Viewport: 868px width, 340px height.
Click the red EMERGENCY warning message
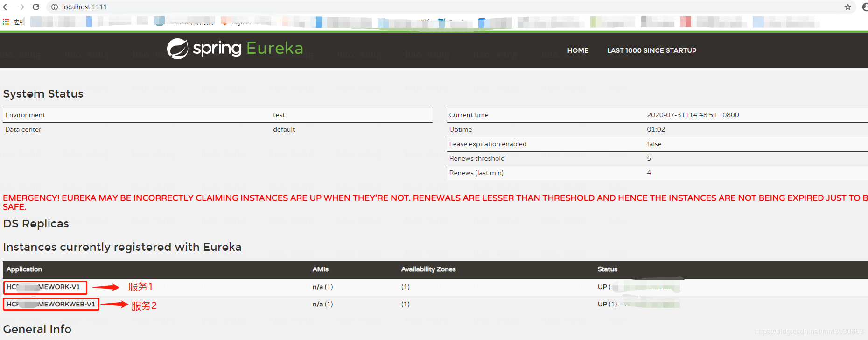pyautogui.click(x=435, y=202)
